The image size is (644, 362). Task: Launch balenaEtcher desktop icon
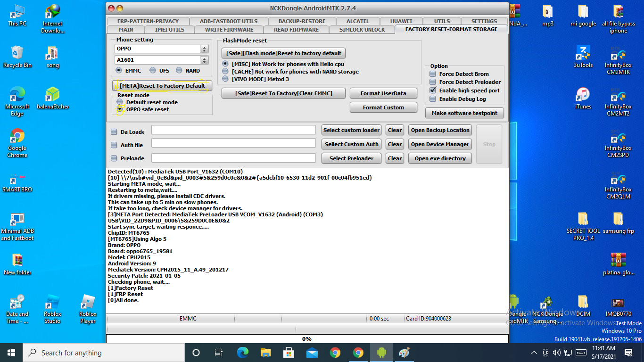point(52,99)
